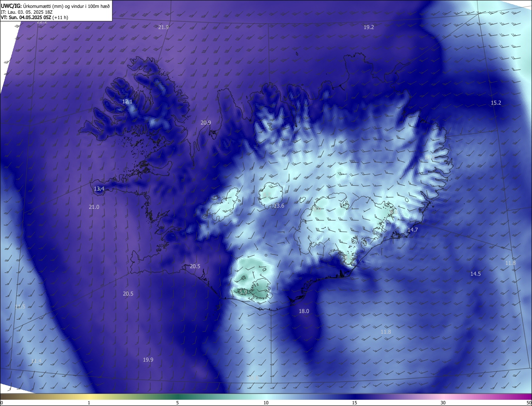Click the 19.9 value label on the map

[148, 360]
